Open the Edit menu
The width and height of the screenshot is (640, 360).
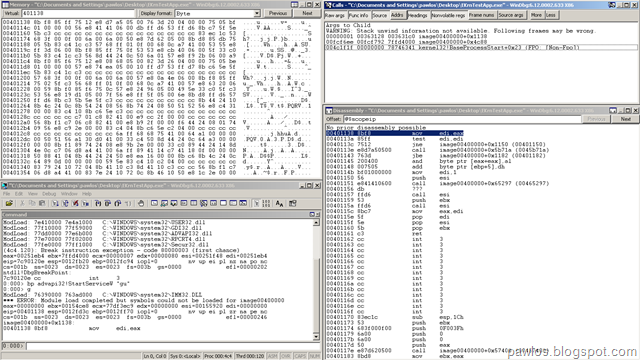point(19,194)
